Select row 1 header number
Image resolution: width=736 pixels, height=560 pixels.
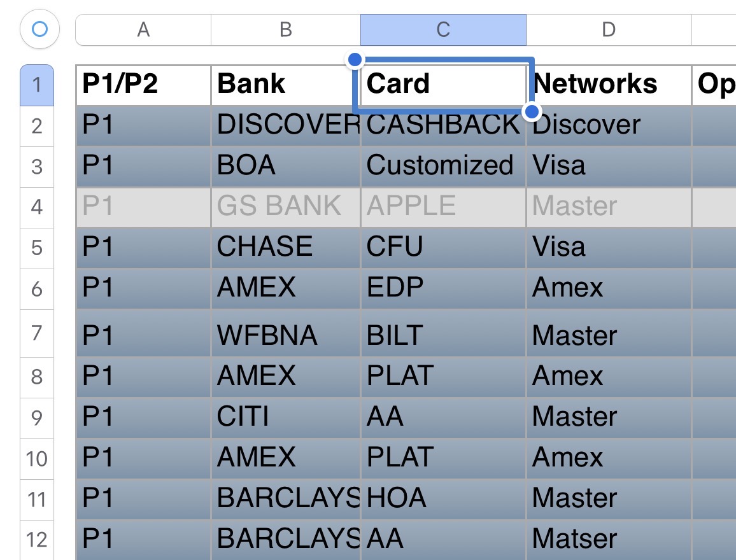coord(37,85)
